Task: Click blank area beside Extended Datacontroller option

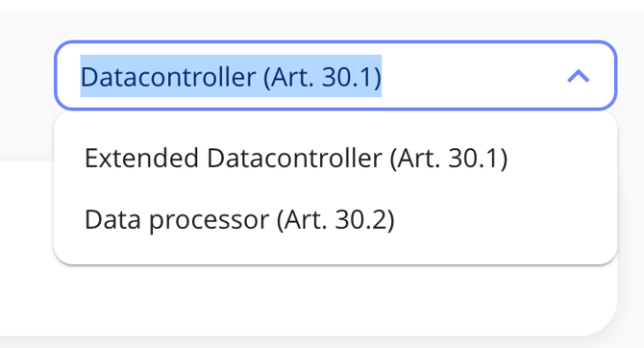Action: pyautogui.click(x=562, y=159)
